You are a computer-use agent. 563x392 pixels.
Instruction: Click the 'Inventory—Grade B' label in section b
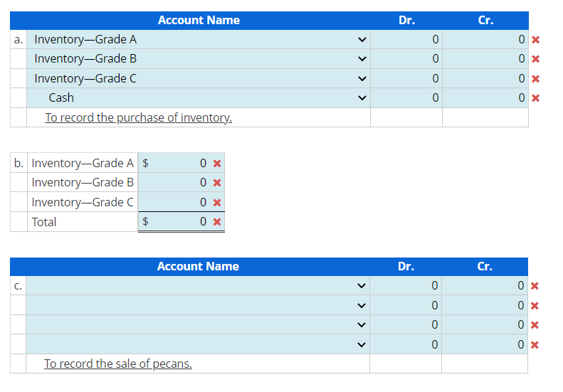click(x=83, y=183)
